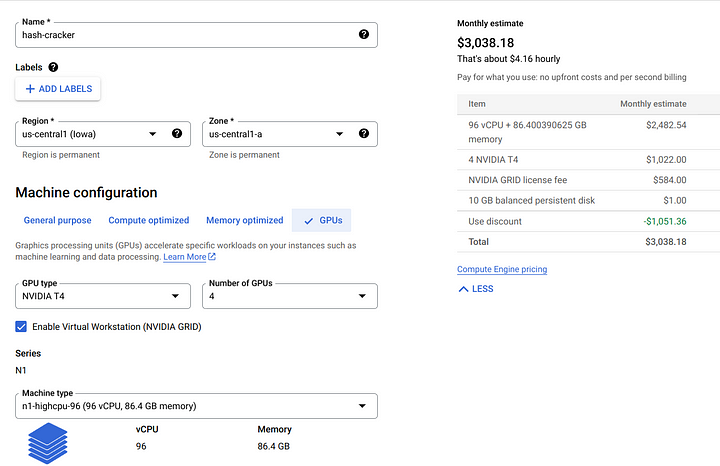Open the Region dropdown us-central1 (Iowa)
This screenshot has width=720, height=466.
tap(103, 134)
